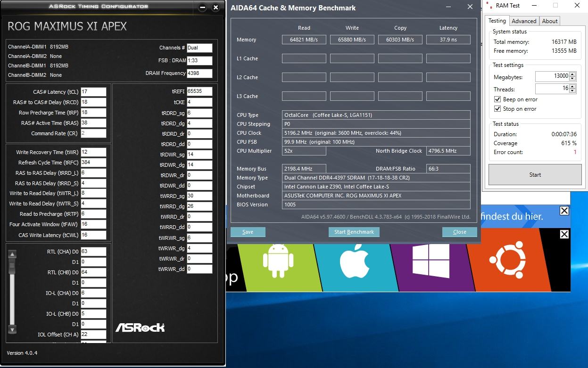
Task: Click the DRAM Frequency field
Action: tap(199, 74)
